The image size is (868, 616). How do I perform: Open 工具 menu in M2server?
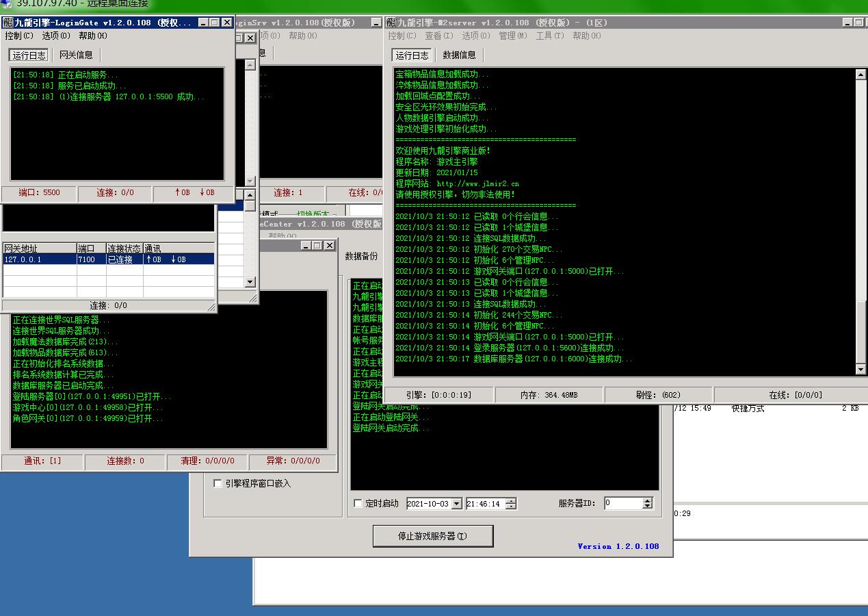click(x=549, y=36)
